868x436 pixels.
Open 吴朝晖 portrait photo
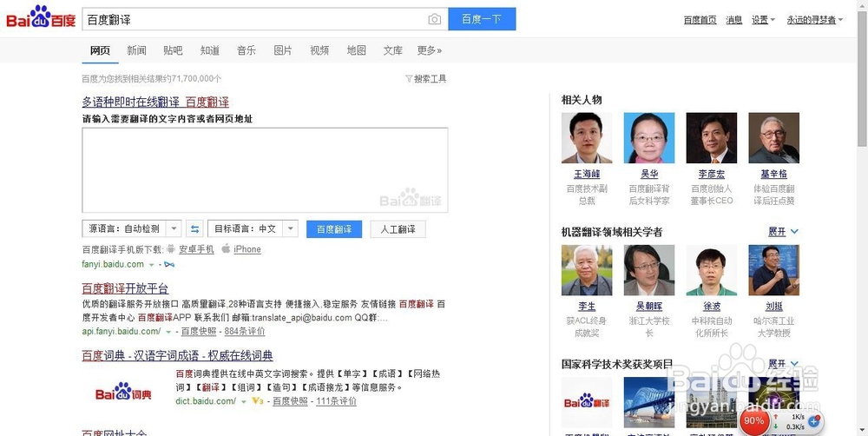coord(649,270)
